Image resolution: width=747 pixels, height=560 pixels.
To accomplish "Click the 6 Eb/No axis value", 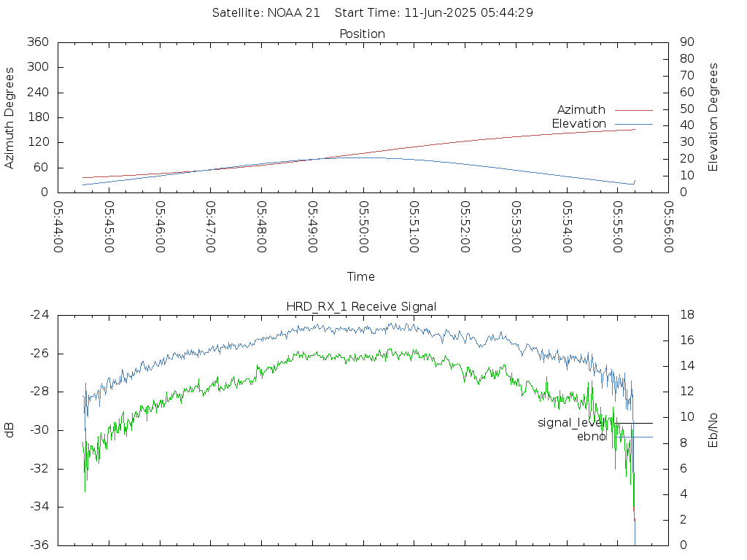I will pyautogui.click(x=684, y=469).
